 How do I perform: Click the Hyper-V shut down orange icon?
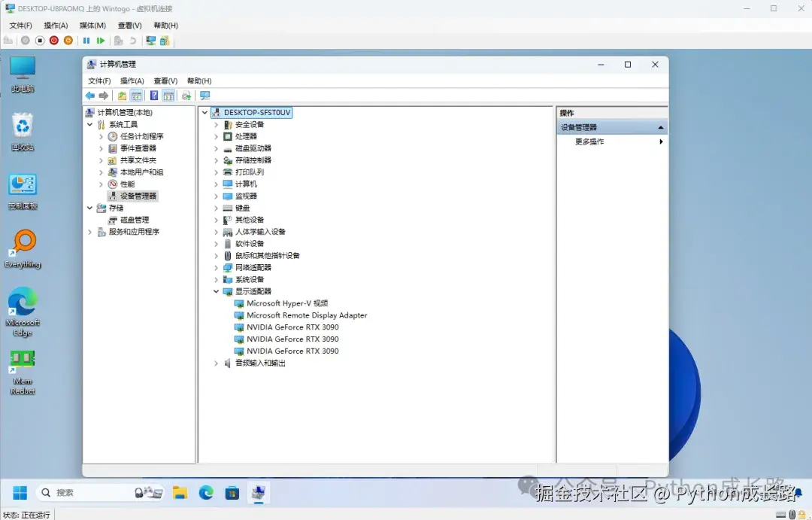[x=68, y=41]
